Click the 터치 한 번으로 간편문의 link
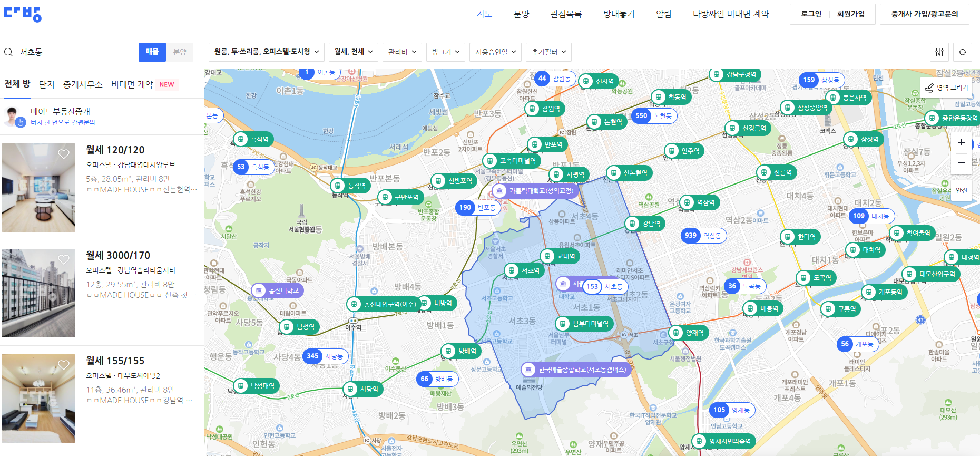Image resolution: width=980 pixels, height=456 pixels. [63, 122]
